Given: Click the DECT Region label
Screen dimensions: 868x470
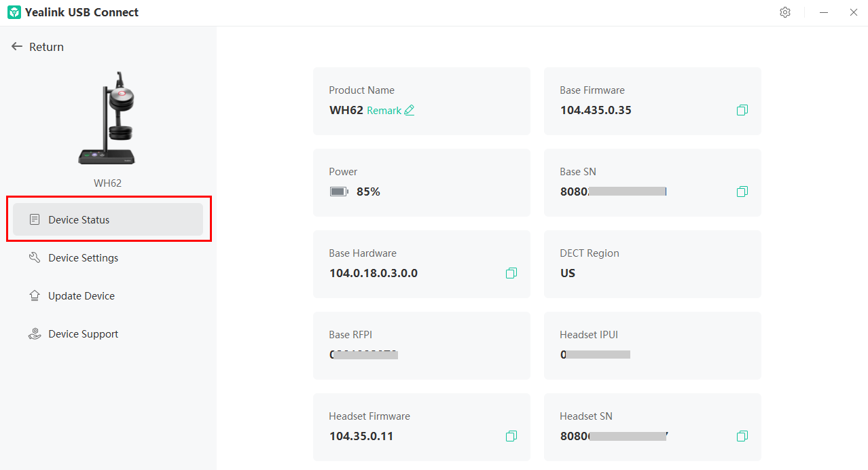Looking at the screenshot, I should pos(590,253).
